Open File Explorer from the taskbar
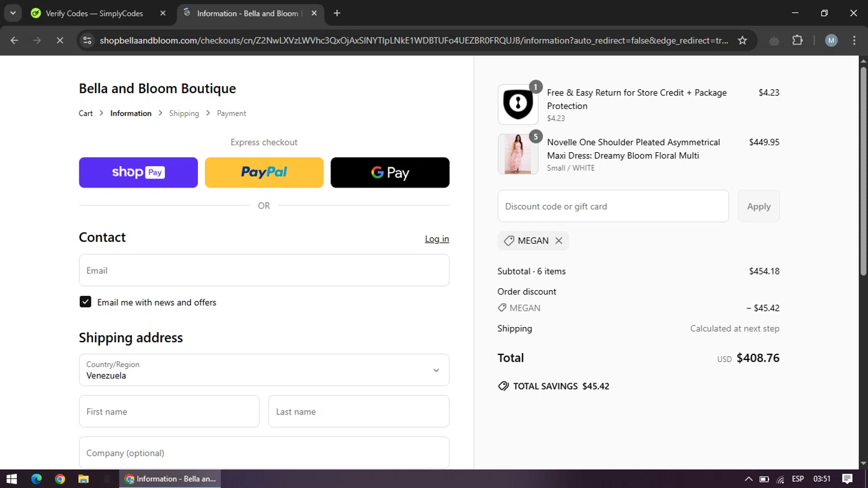The width and height of the screenshot is (868, 488). (x=83, y=479)
